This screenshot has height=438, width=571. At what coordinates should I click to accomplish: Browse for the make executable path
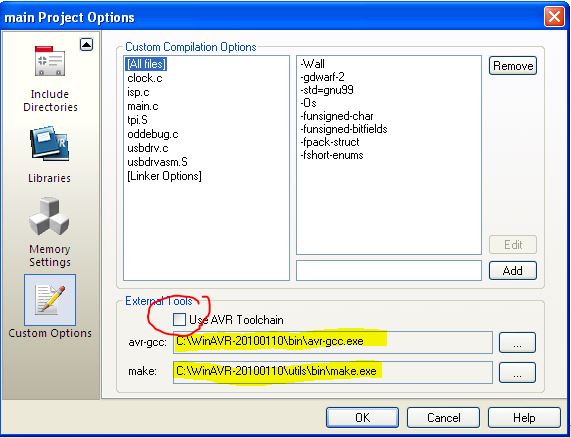517,372
